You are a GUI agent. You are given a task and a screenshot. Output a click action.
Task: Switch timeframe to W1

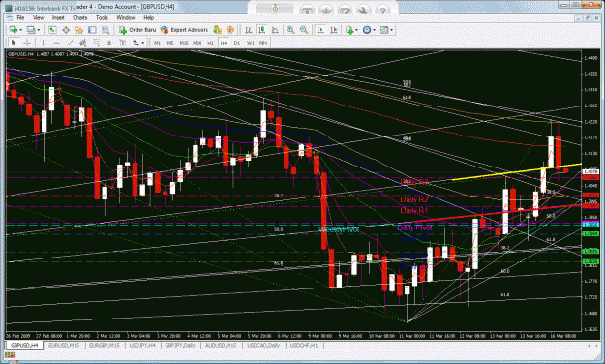tap(250, 43)
